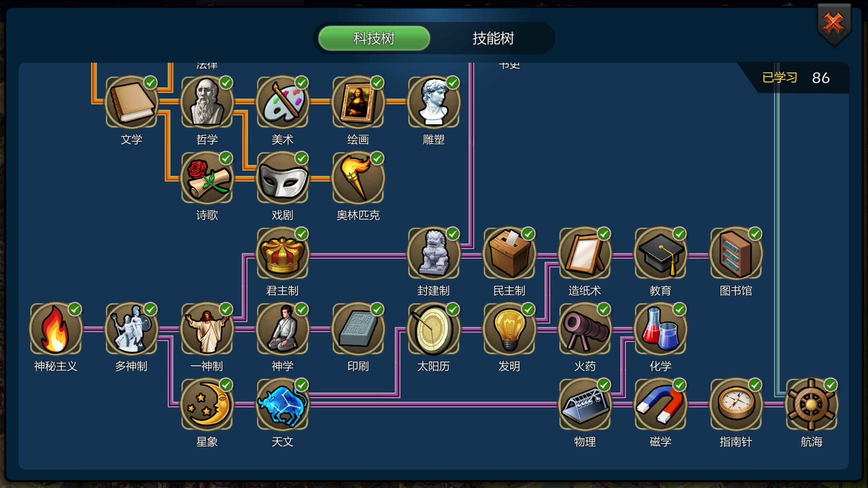This screenshot has height=488, width=868.
Task: Select the 天文 blue bull constellation icon
Action: [282, 404]
